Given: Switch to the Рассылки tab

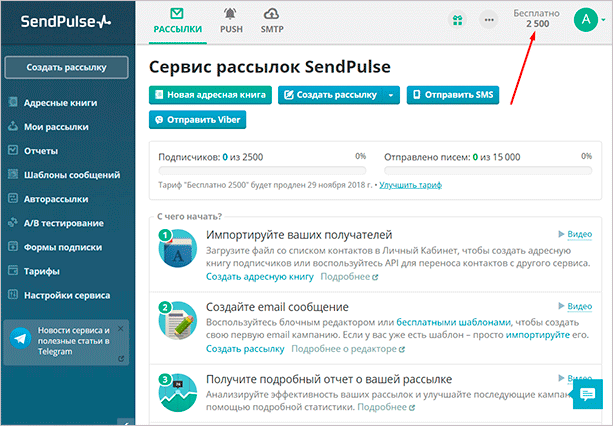Looking at the screenshot, I should pyautogui.click(x=177, y=21).
